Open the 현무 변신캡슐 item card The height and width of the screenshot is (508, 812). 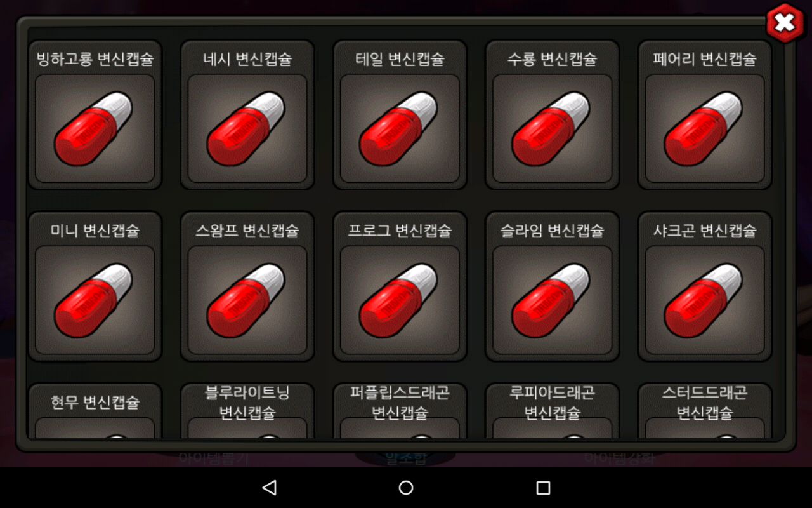(x=95, y=411)
